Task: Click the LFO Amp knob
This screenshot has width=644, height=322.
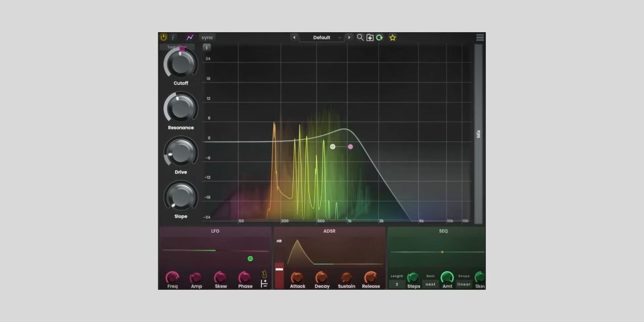Action: pyautogui.click(x=196, y=277)
